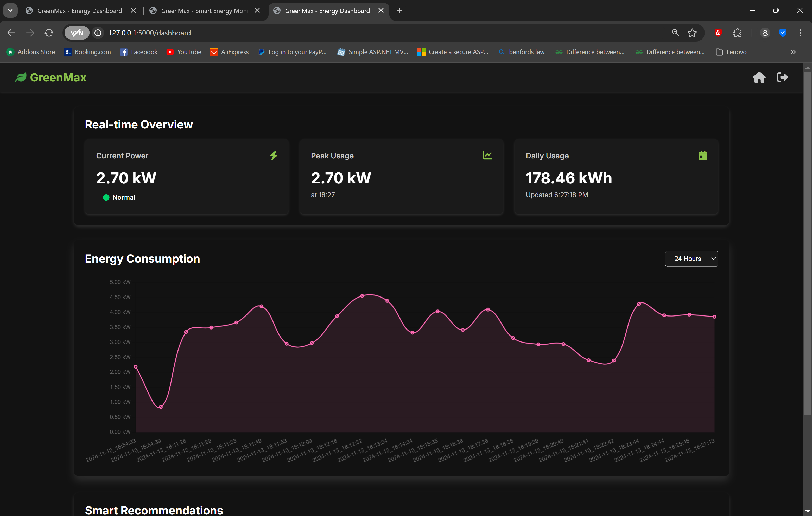Click the Peak Usage chart icon
Screen dimensions: 812x516
coord(487,155)
